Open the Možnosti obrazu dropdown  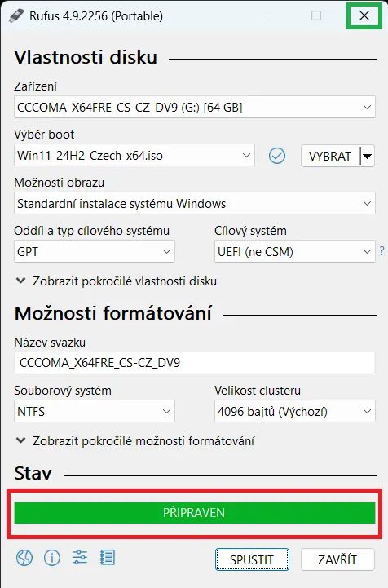(x=195, y=203)
